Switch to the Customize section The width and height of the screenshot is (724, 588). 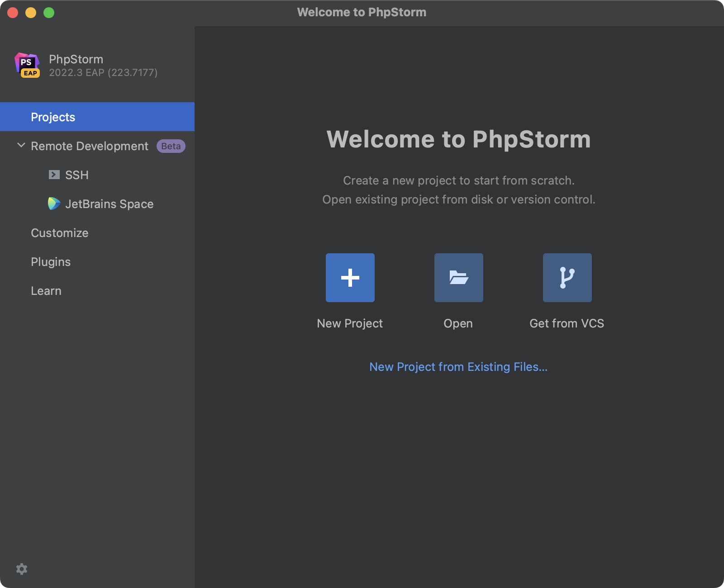[x=59, y=233]
